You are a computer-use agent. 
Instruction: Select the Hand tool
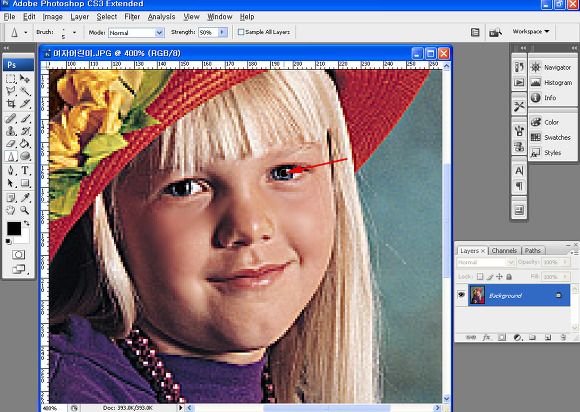click(11, 210)
